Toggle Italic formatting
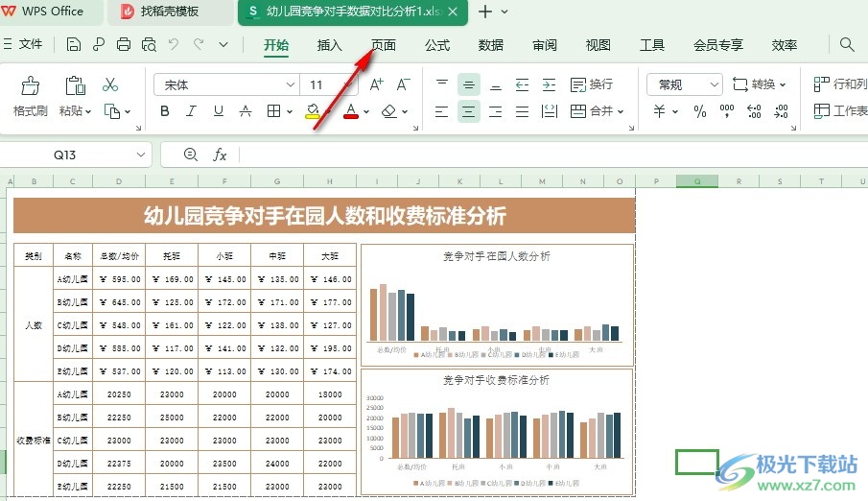This screenshot has width=868, height=501. tap(191, 111)
